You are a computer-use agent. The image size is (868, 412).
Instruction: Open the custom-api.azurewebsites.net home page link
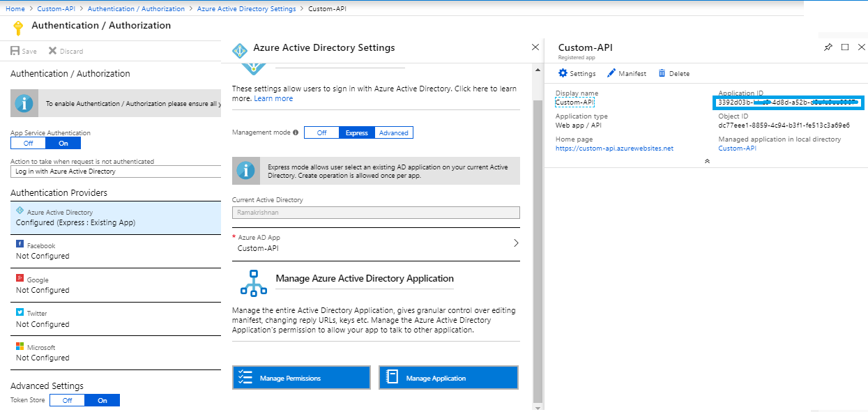point(614,148)
